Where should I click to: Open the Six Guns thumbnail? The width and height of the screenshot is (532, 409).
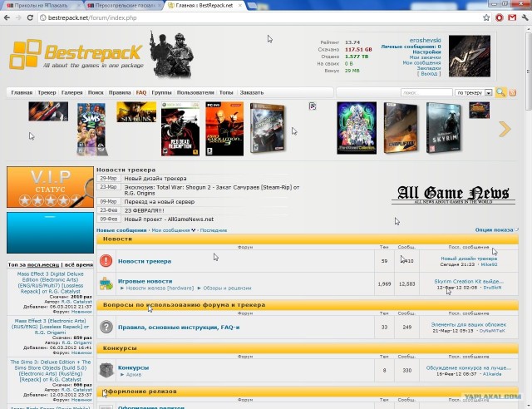tap(136, 112)
